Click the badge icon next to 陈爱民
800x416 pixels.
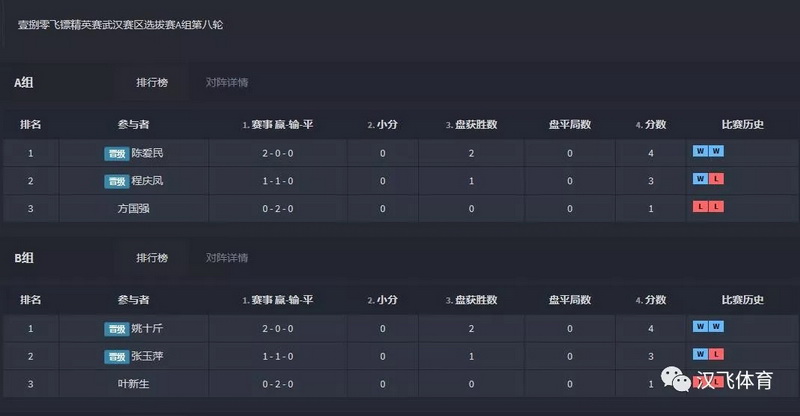click(x=117, y=154)
